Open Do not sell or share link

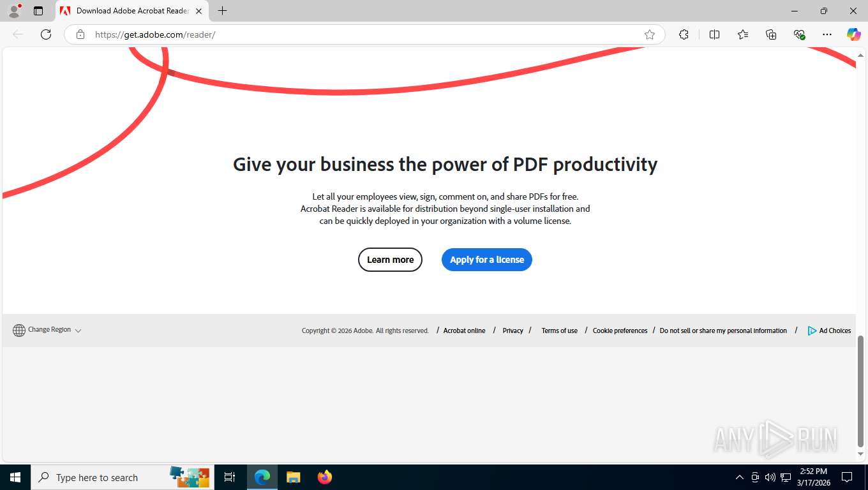pos(723,330)
